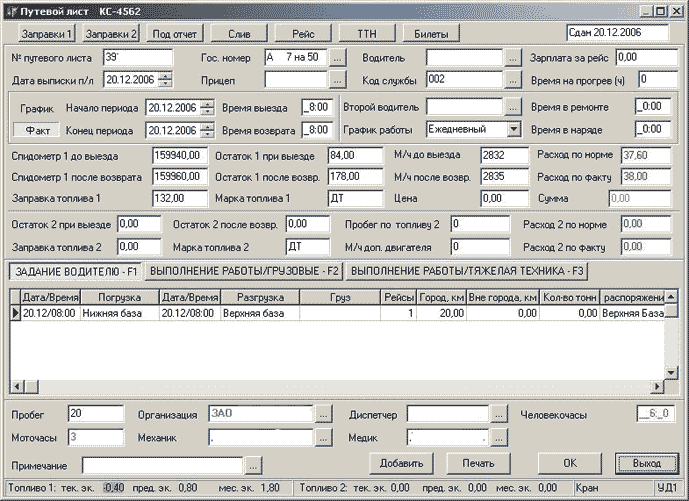Click the Путевой лист window title icon
The width and height of the screenshot is (689, 501).
click(x=11, y=11)
